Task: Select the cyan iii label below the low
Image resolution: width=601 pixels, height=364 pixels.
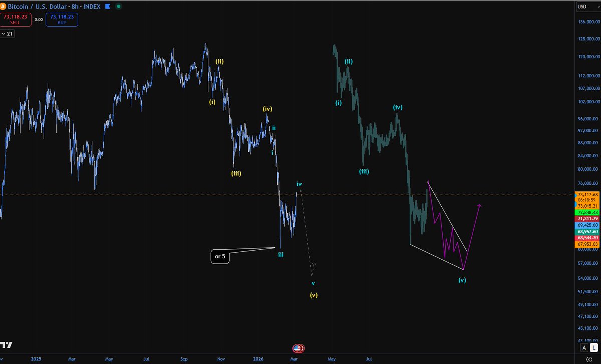Action: click(281, 254)
